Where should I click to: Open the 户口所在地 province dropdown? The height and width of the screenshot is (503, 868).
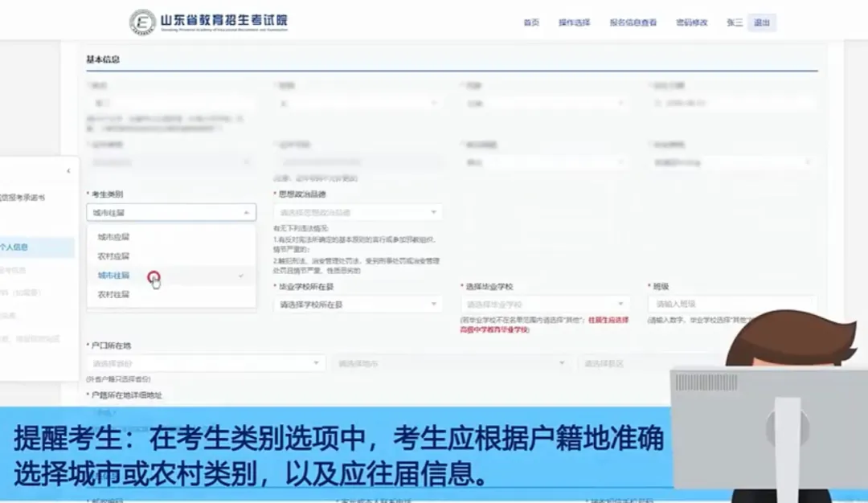tap(204, 363)
